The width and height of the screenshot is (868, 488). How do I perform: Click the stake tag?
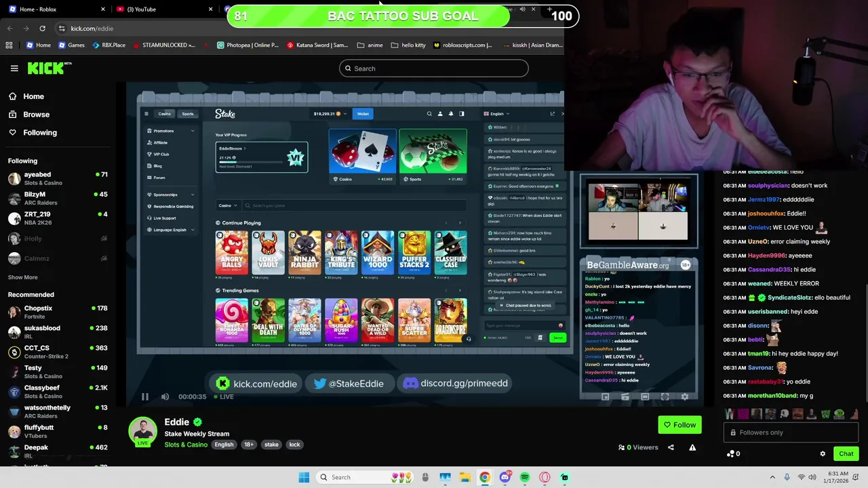pyautogui.click(x=271, y=445)
